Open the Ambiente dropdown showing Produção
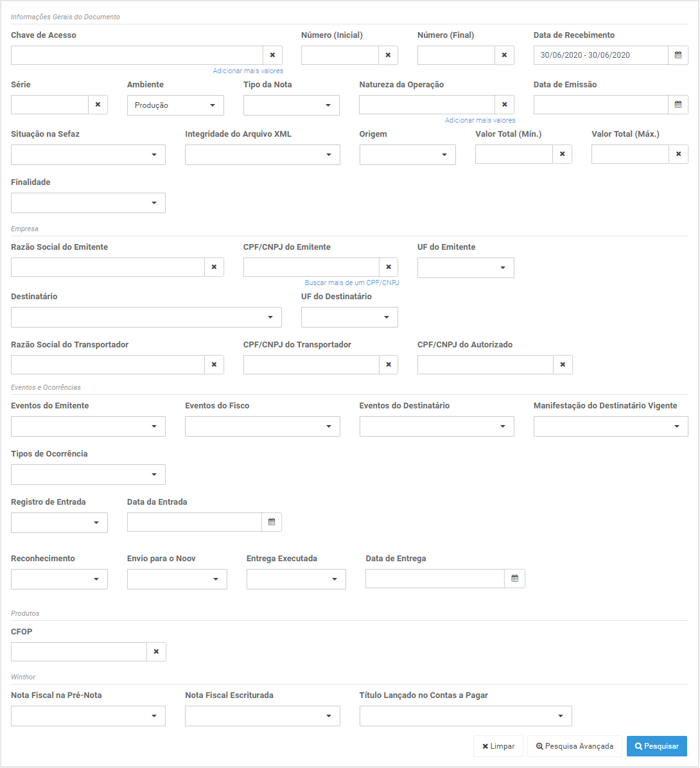The height and width of the screenshot is (768, 700). point(175,105)
